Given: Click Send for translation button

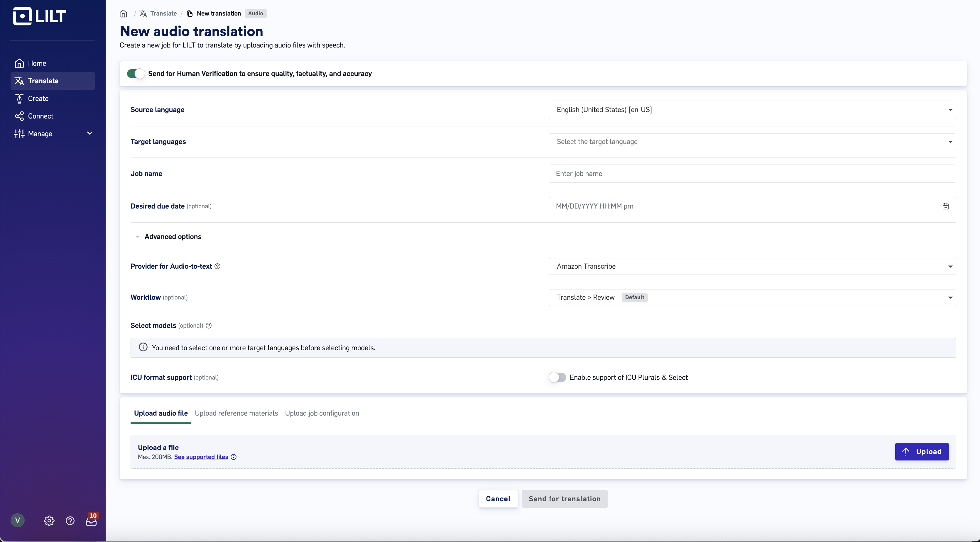Looking at the screenshot, I should point(565,499).
